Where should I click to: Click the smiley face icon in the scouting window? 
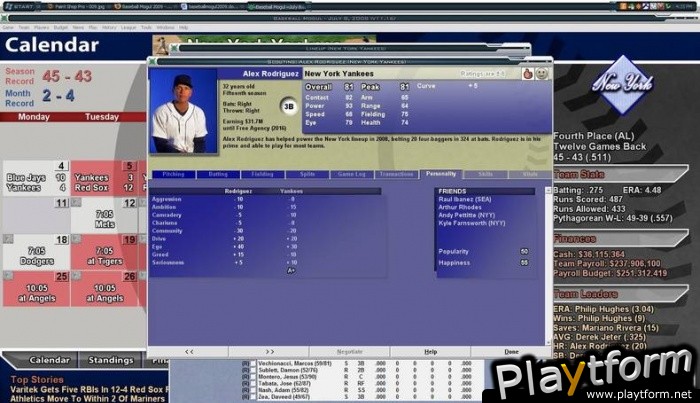(x=542, y=74)
